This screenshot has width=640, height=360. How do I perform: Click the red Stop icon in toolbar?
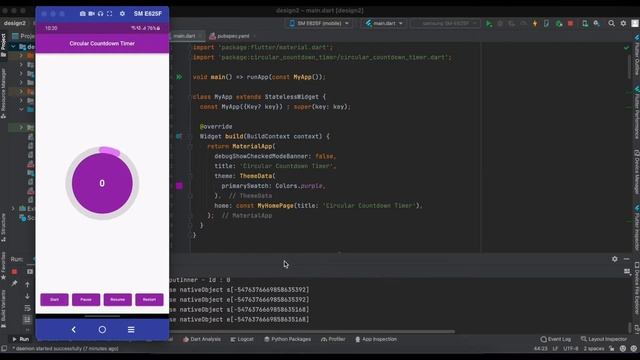(571, 24)
